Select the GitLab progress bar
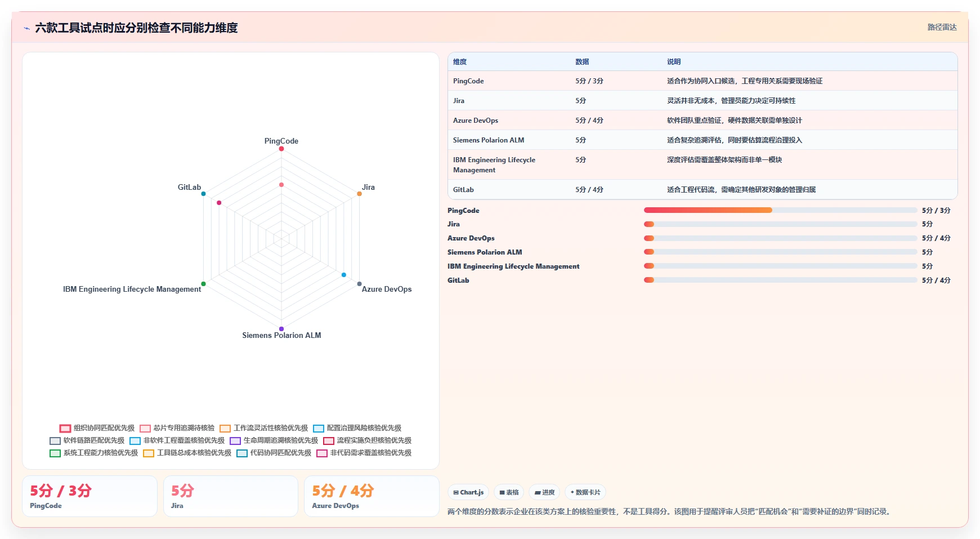This screenshot has width=980, height=539. click(x=780, y=280)
